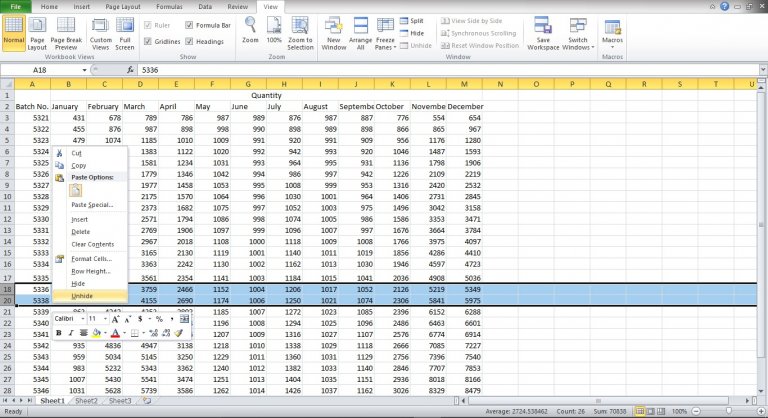The width and height of the screenshot is (768, 418).
Task: Click Grow Font in mini toolbar
Action: (x=115, y=319)
